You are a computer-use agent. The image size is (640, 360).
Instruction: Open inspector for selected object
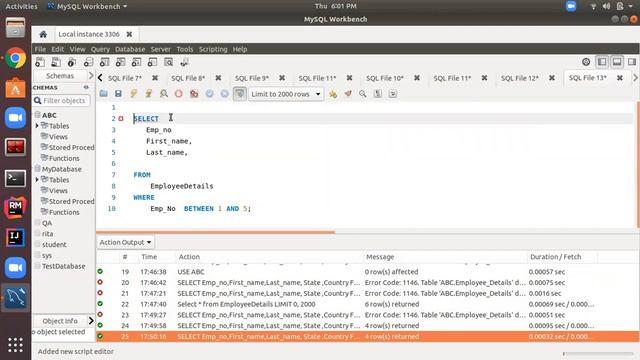72,62
